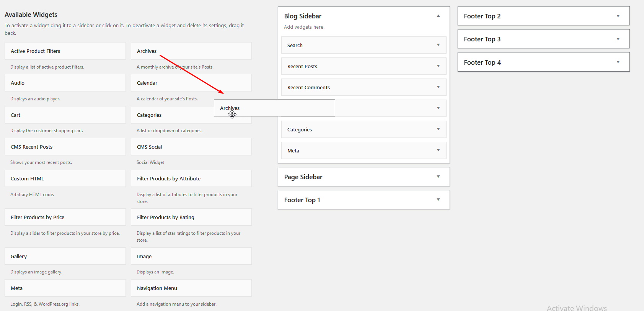The height and width of the screenshot is (311, 644).
Task: Click the Audio available widget
Action: tap(65, 83)
